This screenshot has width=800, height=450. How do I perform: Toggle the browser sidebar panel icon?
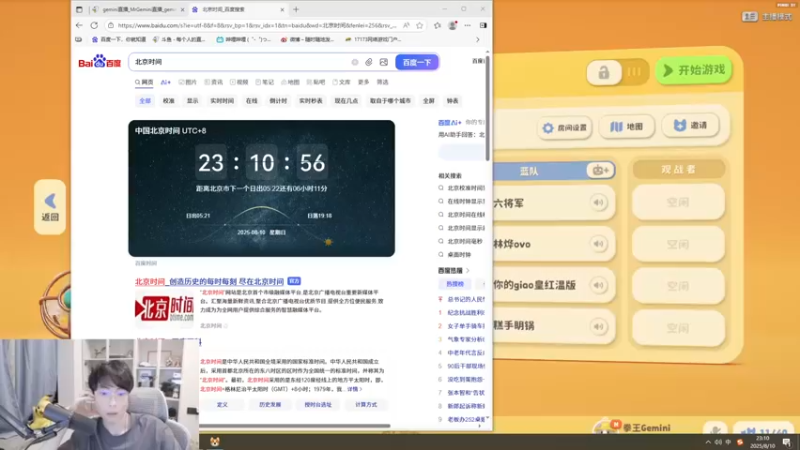coord(483,25)
